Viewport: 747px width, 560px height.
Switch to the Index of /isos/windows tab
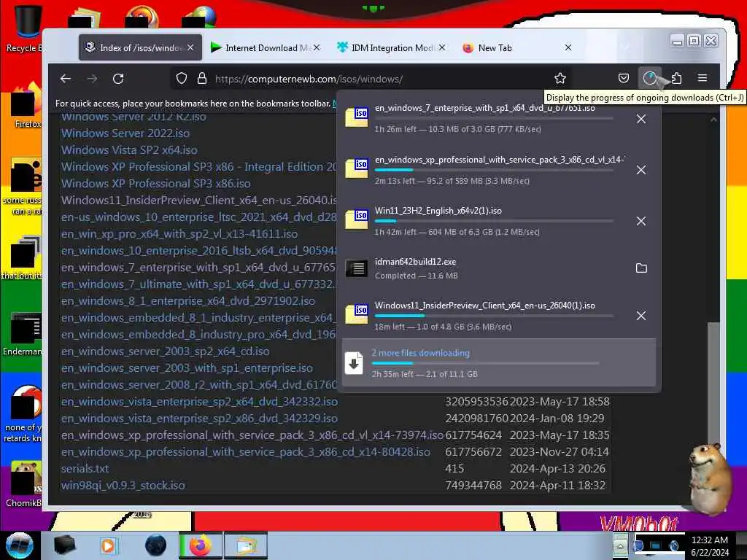[140, 47]
